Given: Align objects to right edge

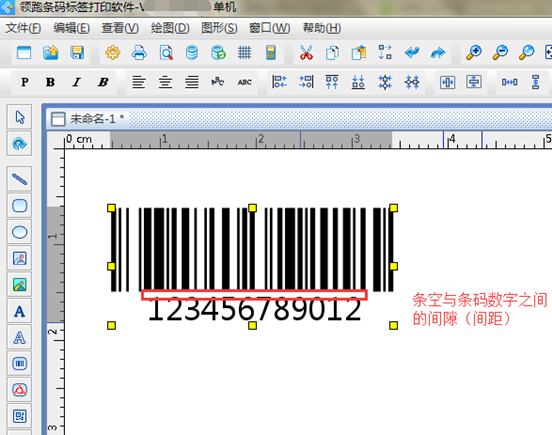Looking at the screenshot, I should [x=306, y=82].
